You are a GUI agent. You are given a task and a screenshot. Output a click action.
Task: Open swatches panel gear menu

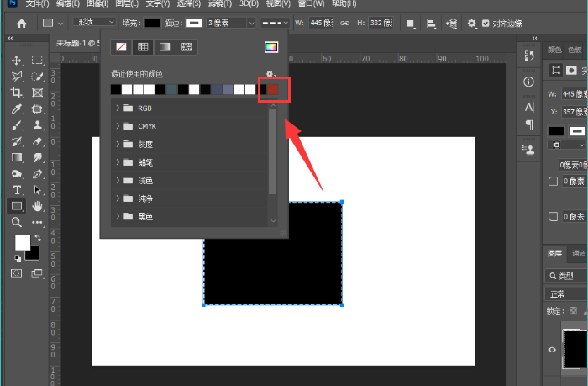[270, 74]
